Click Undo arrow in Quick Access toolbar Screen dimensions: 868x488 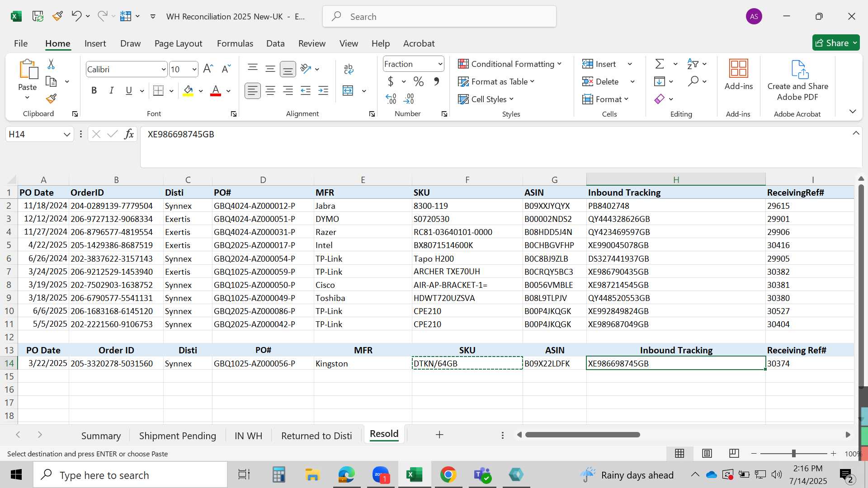pos(76,16)
